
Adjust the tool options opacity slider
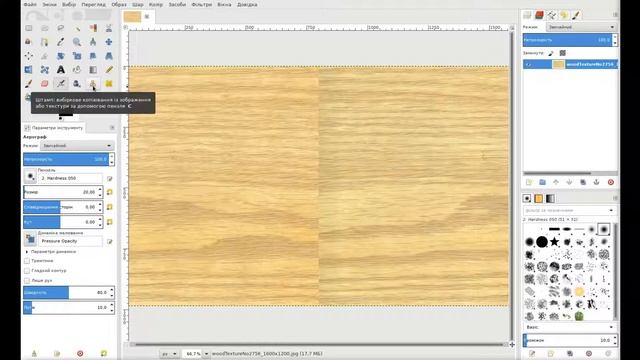click(x=66, y=159)
